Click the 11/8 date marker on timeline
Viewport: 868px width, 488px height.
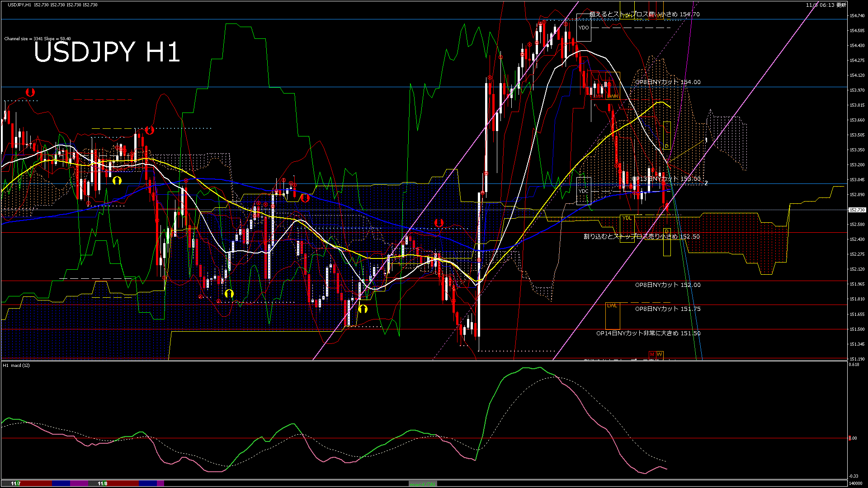pos(103,483)
